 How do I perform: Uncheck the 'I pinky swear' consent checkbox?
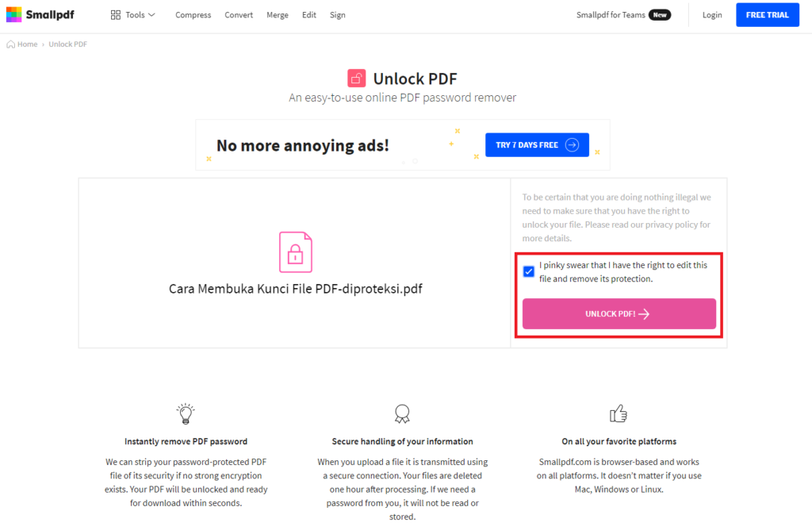(528, 271)
